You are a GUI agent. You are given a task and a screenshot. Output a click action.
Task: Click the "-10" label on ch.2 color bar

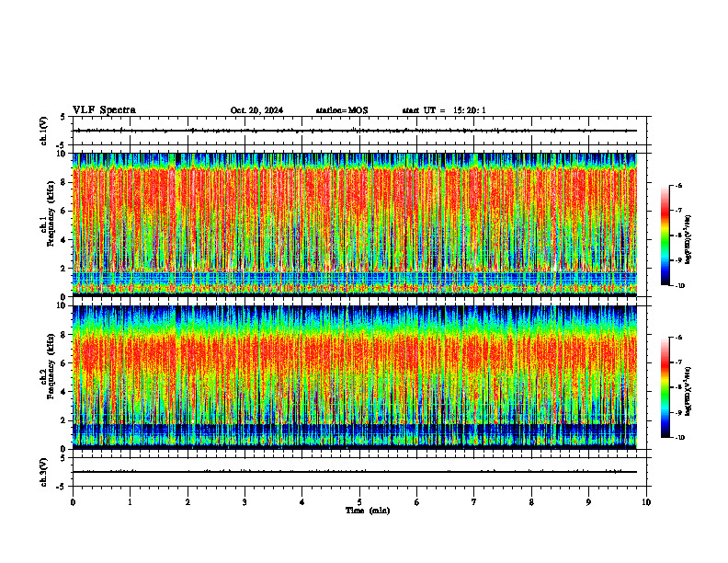(x=679, y=438)
